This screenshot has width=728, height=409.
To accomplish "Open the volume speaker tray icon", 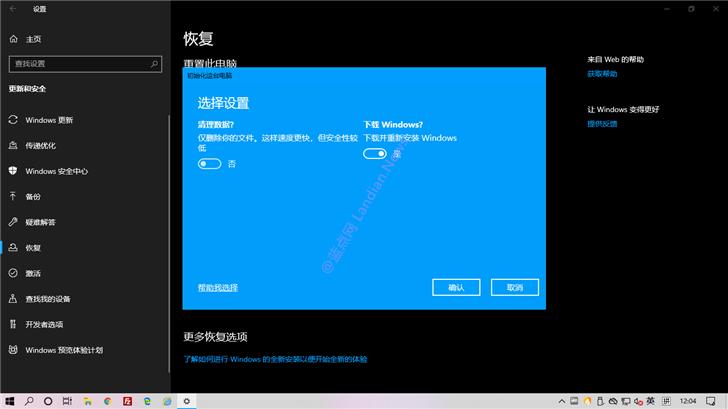I will 638,401.
